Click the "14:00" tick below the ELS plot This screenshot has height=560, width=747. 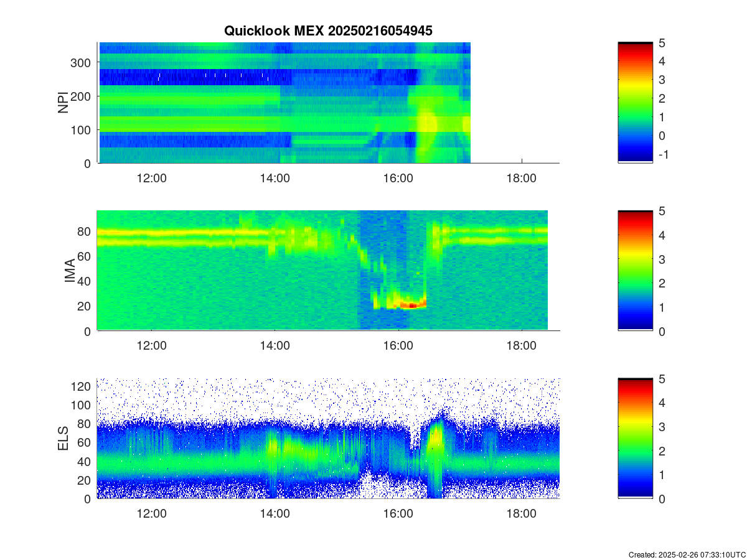[x=275, y=514]
